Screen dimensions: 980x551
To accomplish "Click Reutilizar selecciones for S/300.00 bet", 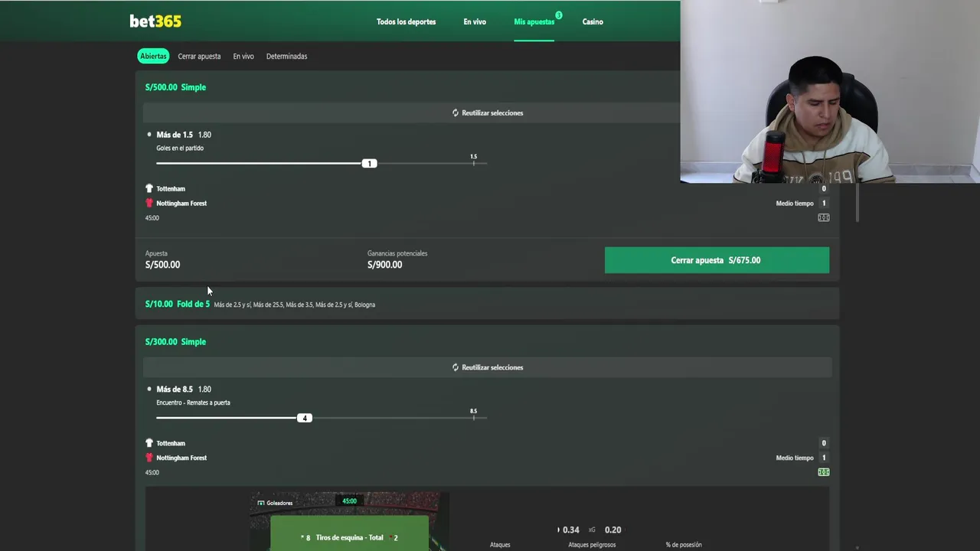I will pyautogui.click(x=488, y=367).
